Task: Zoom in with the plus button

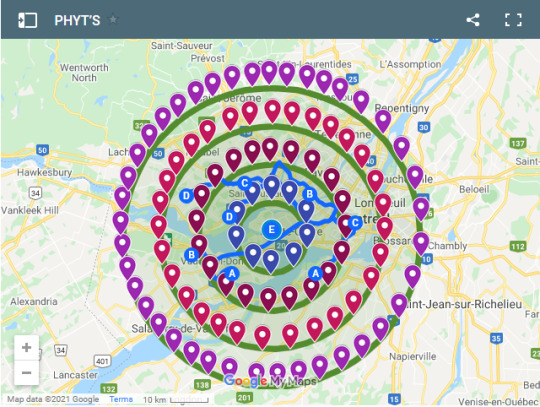Action: point(27,347)
